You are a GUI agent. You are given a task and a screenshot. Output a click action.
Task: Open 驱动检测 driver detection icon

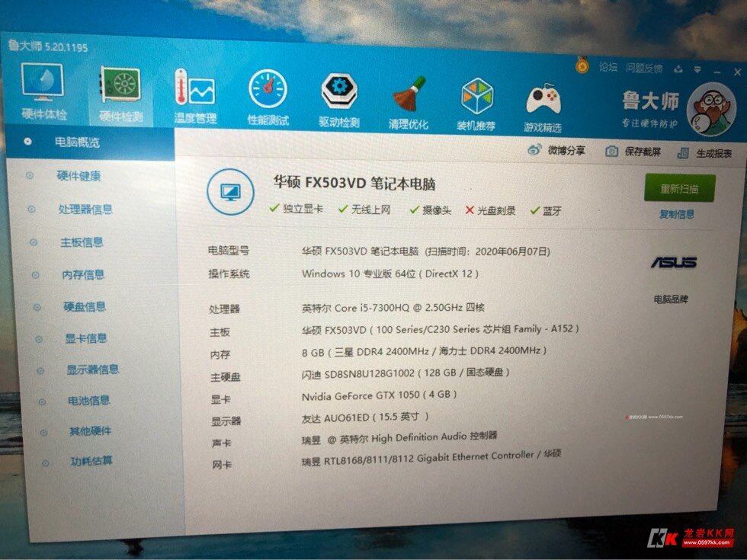338,100
